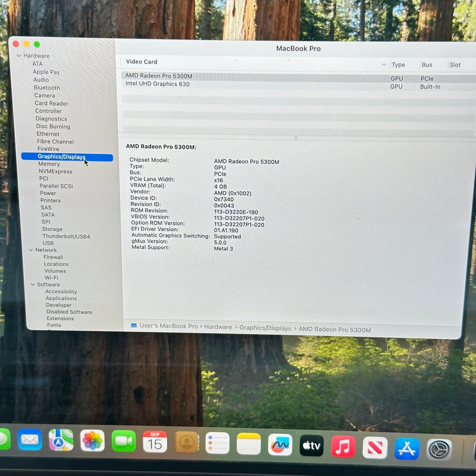Viewport: 476px width, 476px height.
Task: Click Hardware in the path bar
Action: pyautogui.click(x=218, y=327)
